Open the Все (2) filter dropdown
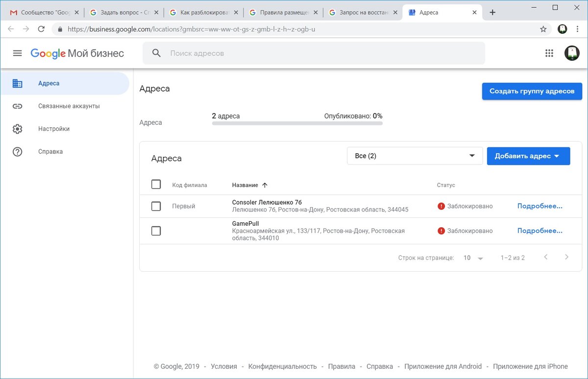The height and width of the screenshot is (379, 588). pos(415,156)
